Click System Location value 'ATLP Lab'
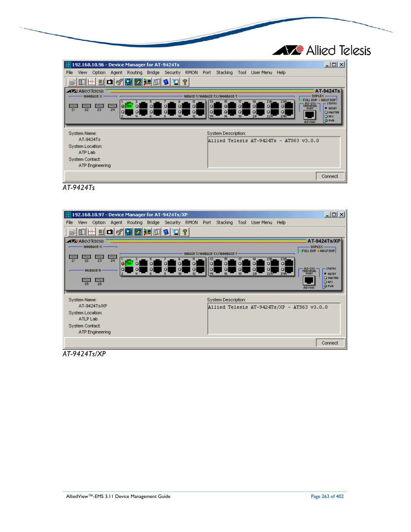The width and height of the screenshot is (411, 532). point(88,319)
